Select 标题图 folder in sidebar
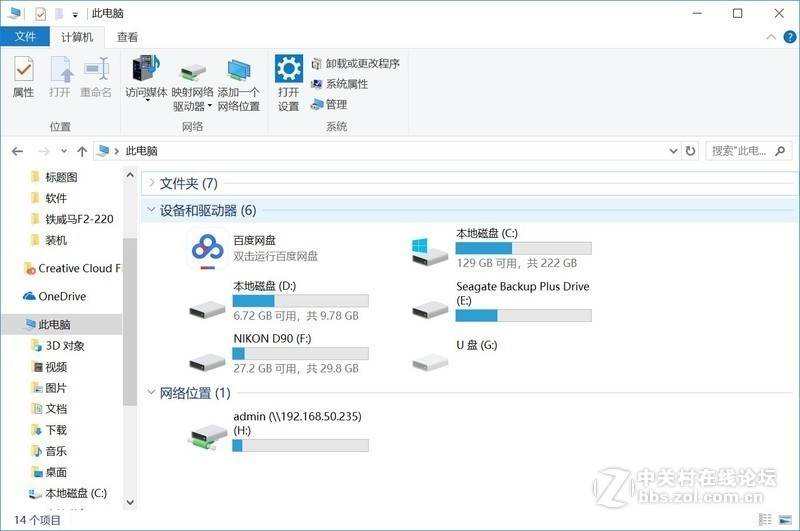 (x=55, y=177)
